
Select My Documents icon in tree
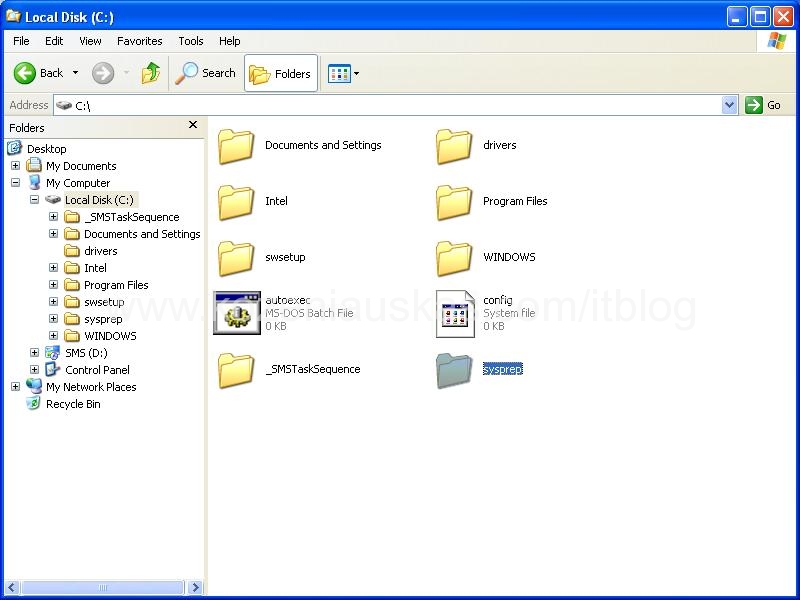[x=34, y=165]
